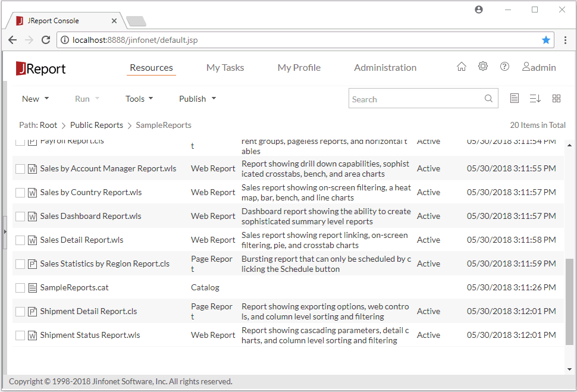Open the help question mark icon
577x392 pixels.
pos(504,66)
